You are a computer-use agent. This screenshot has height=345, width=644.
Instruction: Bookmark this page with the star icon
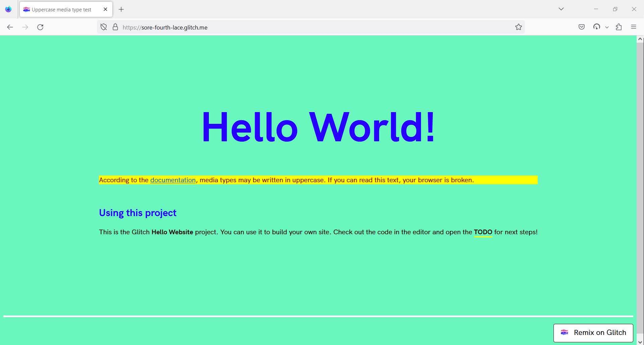pos(519,27)
